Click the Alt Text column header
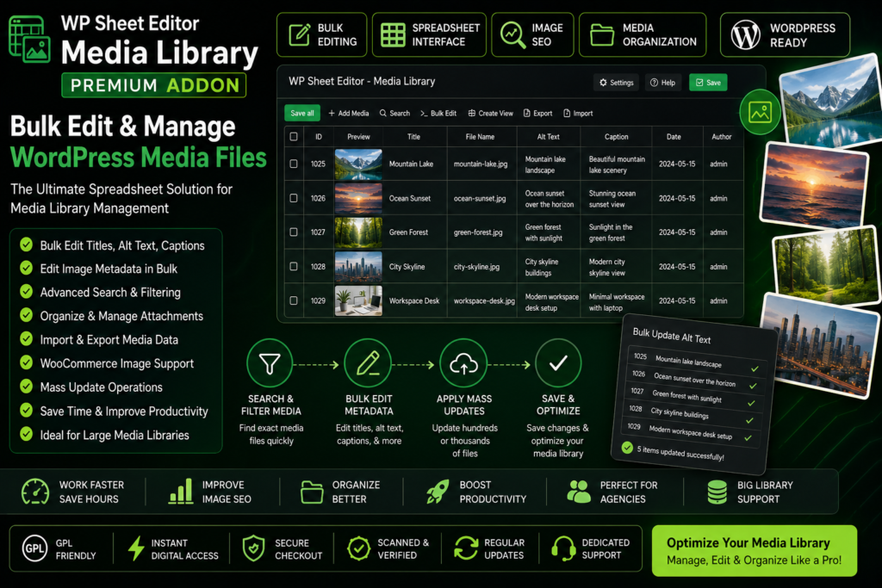Screen dimensions: 882x588 pos(548,137)
